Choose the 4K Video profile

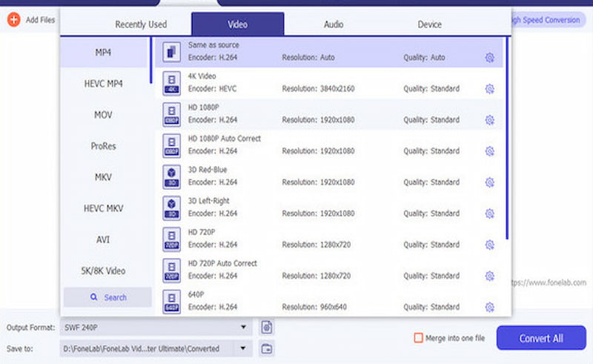pos(329,83)
